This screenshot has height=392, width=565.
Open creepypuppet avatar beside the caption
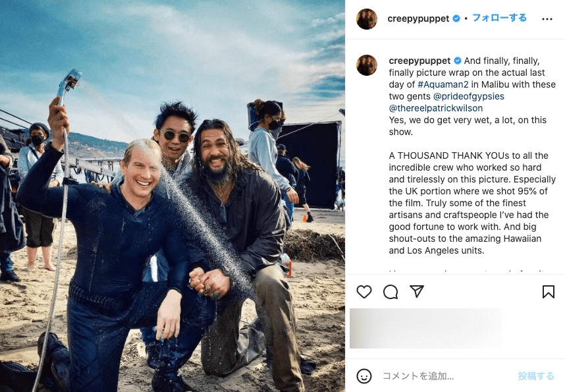[366, 65]
